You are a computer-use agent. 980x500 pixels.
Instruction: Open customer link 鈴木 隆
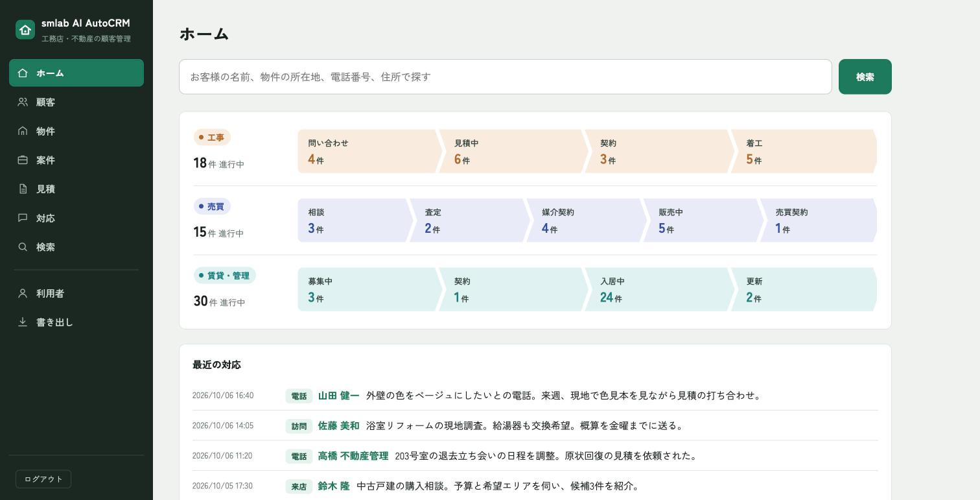tap(334, 486)
